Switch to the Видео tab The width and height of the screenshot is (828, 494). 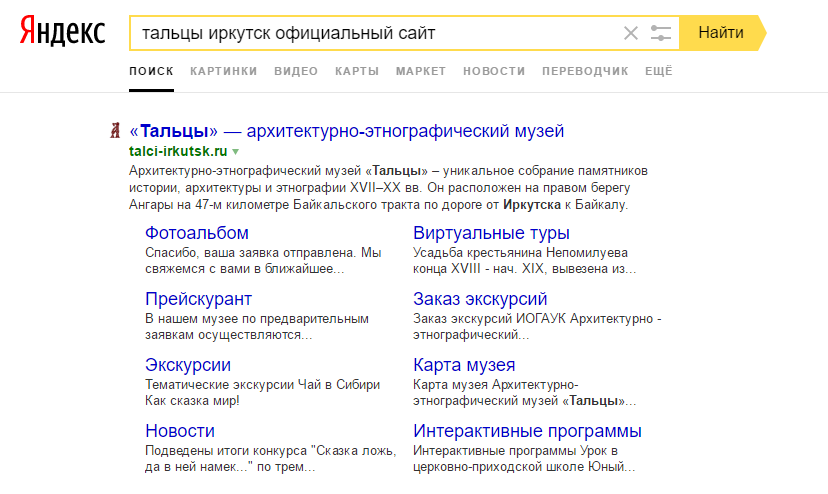(x=296, y=71)
